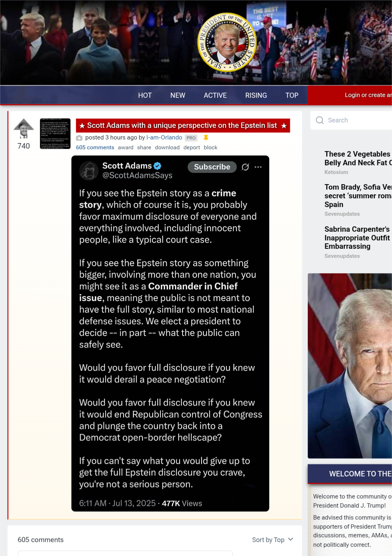The image size is (392, 556).
Task: Click the @ScottAdamsSays handle
Action: point(137,175)
